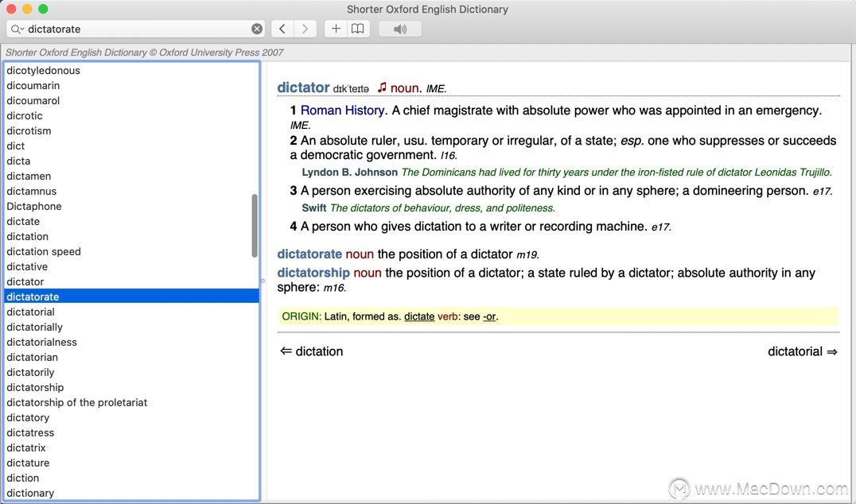
Task: Select 'dicotyledonous' in the word list
Action: pyautogui.click(x=131, y=71)
